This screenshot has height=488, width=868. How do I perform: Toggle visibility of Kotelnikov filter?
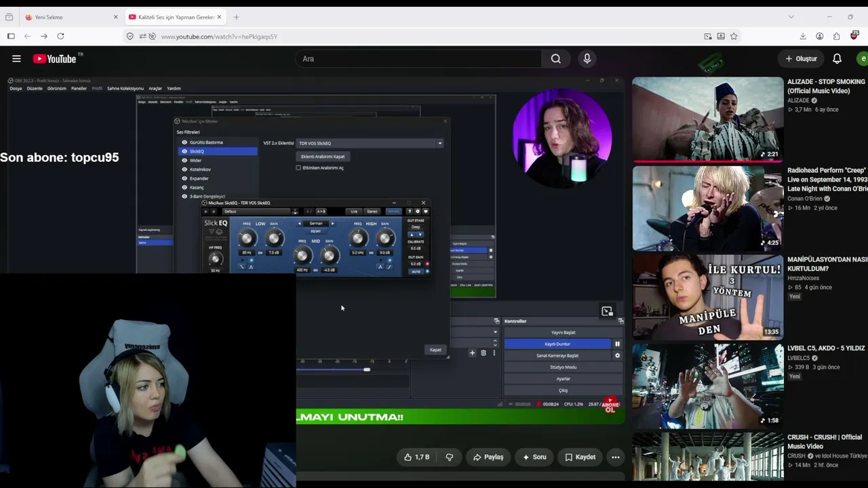[x=184, y=169]
